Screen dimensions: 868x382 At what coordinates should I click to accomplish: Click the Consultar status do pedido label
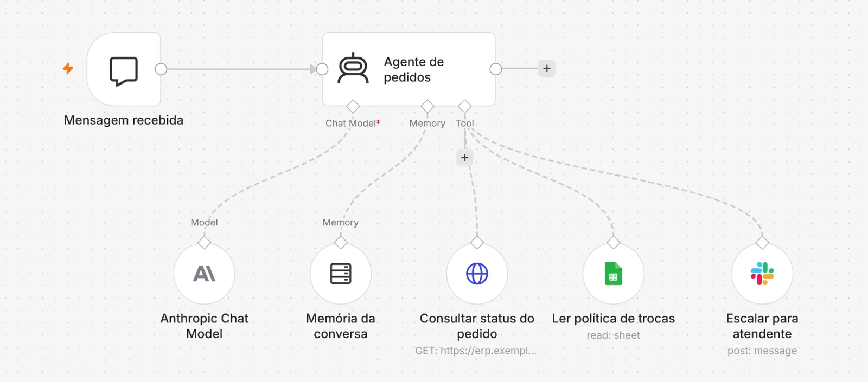[477, 326]
